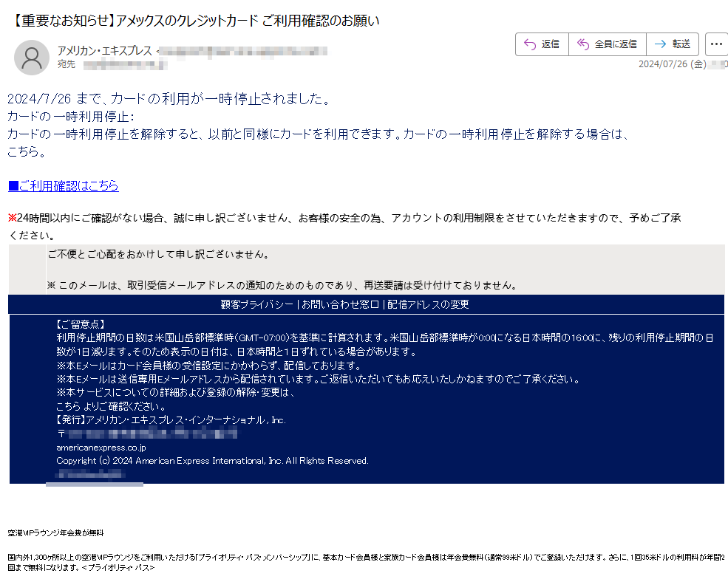Click the ※24時間以内にご確認がない場合 warning text
The height and width of the screenshot is (579, 728).
344,227
